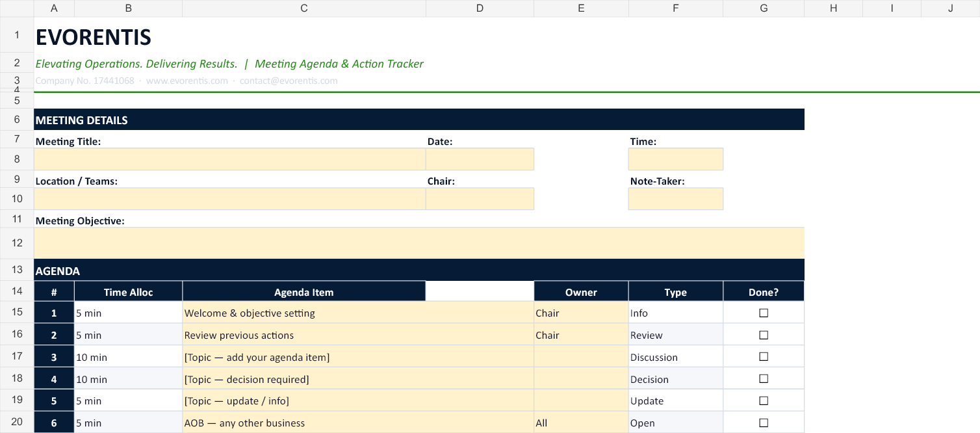Select column G header
This screenshot has width=980, height=433.
764,8
